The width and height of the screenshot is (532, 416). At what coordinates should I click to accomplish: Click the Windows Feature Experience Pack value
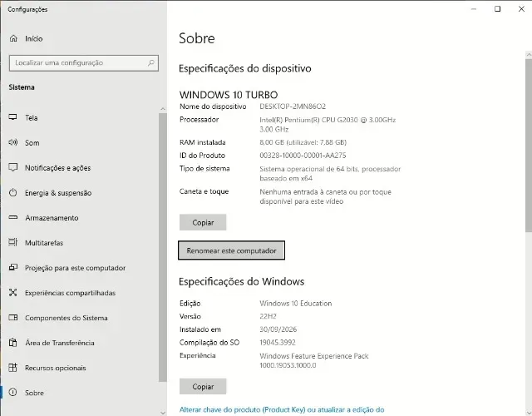[x=314, y=360]
